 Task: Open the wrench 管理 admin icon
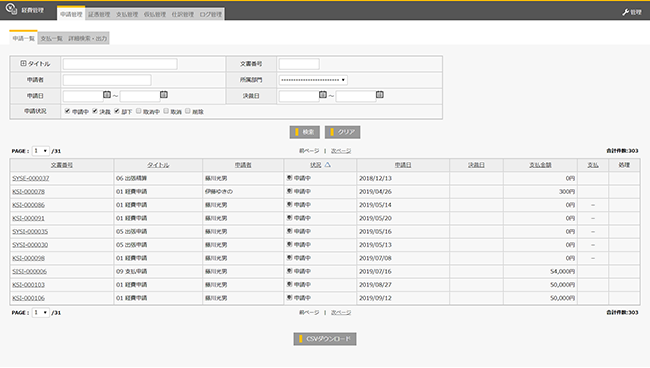point(626,12)
